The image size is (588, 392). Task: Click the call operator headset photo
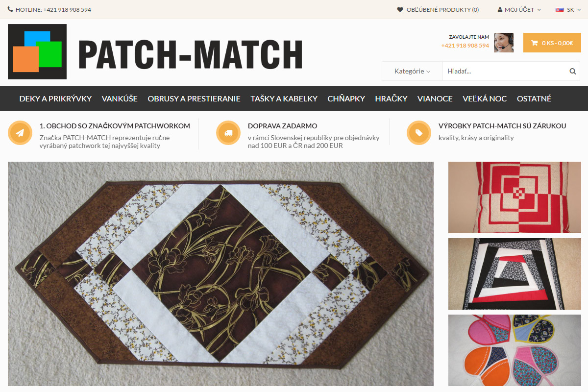tap(504, 43)
